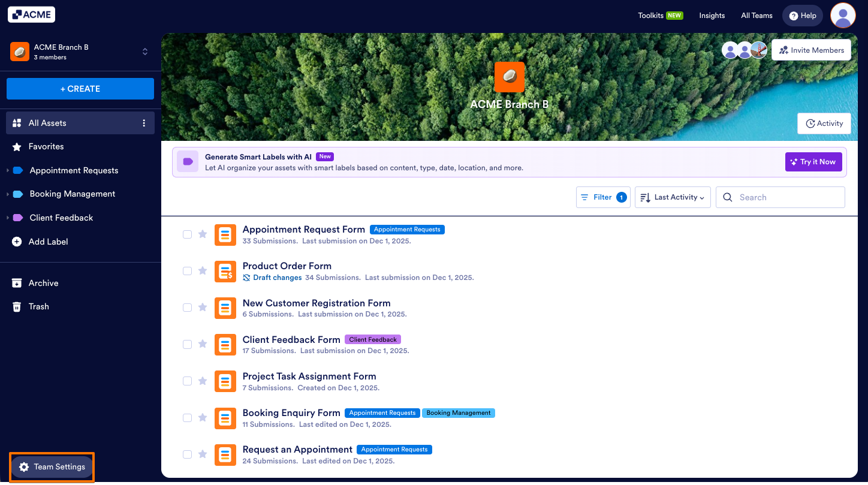Click the three-dot menu beside All Assets
The height and width of the screenshot is (485, 868).
coord(144,123)
